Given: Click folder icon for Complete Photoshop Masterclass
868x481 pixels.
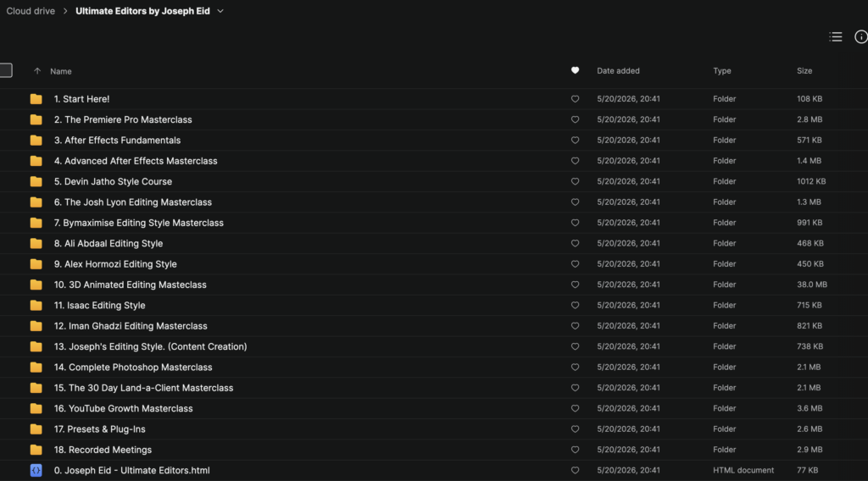Looking at the screenshot, I should pos(36,368).
